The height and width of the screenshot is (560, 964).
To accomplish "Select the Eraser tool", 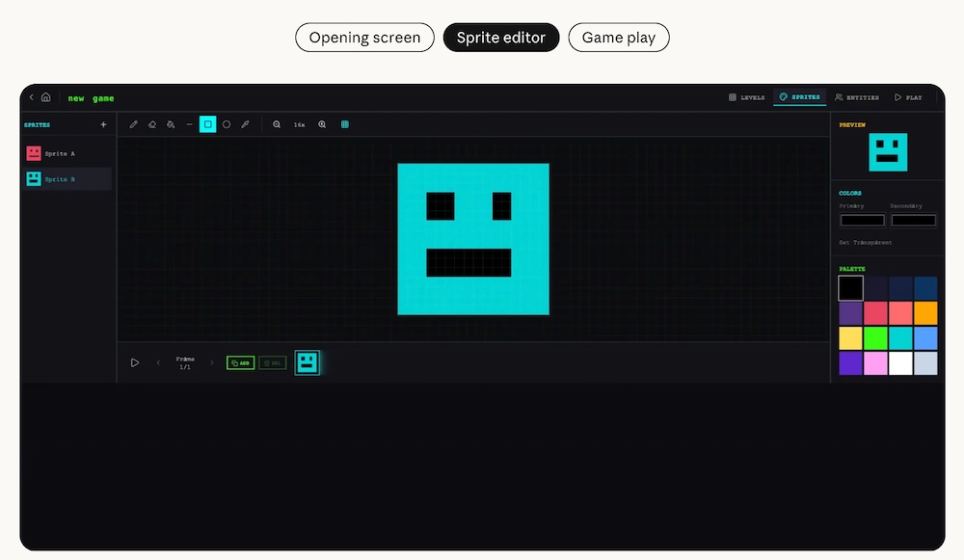I will tap(152, 124).
